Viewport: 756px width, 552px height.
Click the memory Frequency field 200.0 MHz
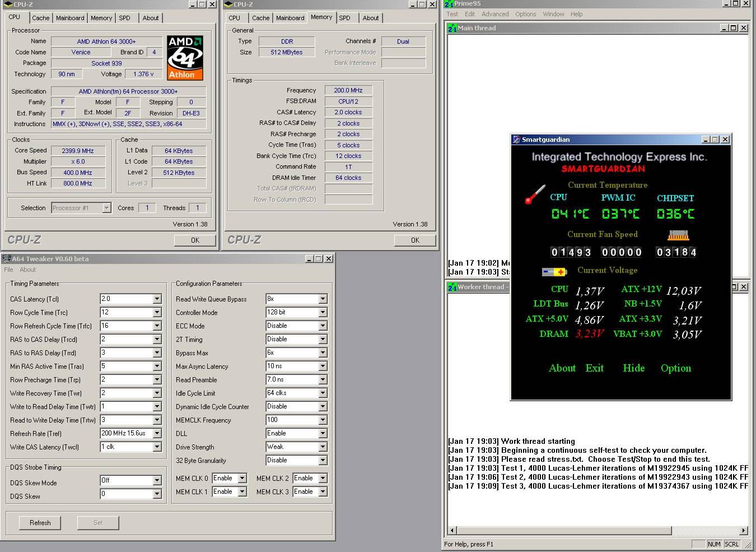point(348,90)
